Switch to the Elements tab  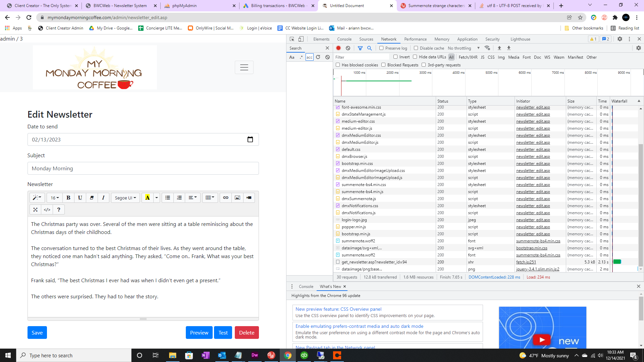click(321, 39)
